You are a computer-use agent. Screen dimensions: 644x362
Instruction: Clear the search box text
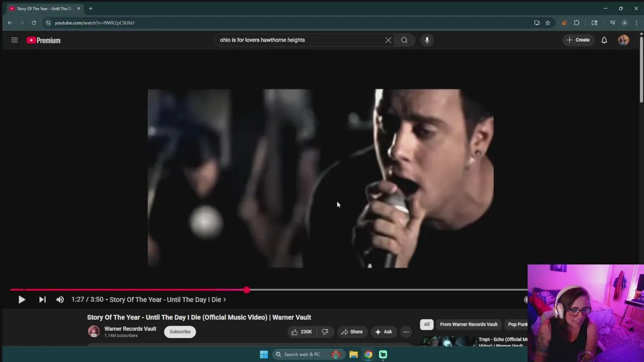[388, 40]
